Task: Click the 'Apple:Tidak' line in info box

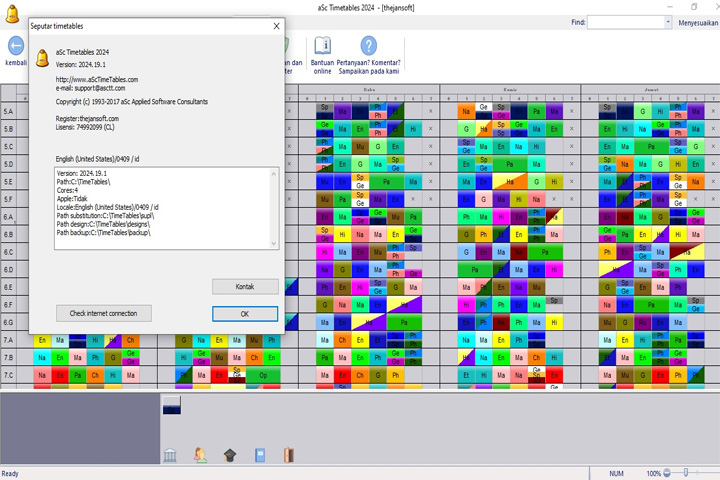Action: (x=72, y=199)
